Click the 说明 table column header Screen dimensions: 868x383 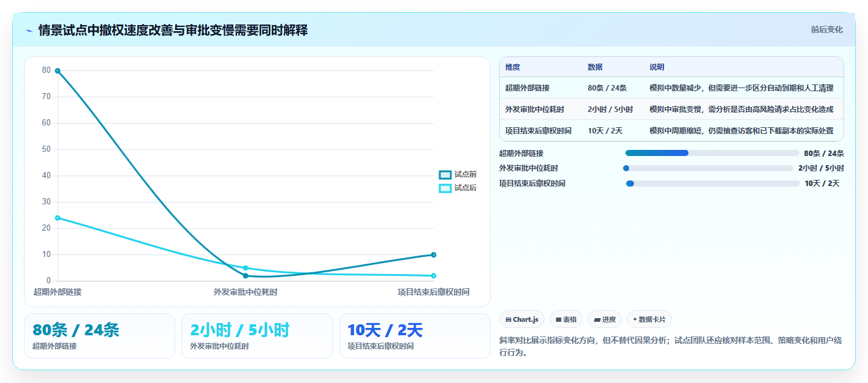[657, 67]
